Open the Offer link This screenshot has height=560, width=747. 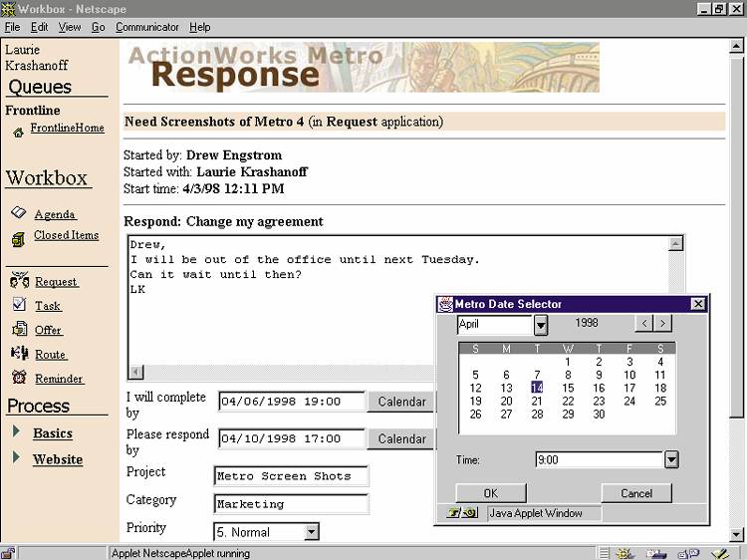(x=49, y=330)
